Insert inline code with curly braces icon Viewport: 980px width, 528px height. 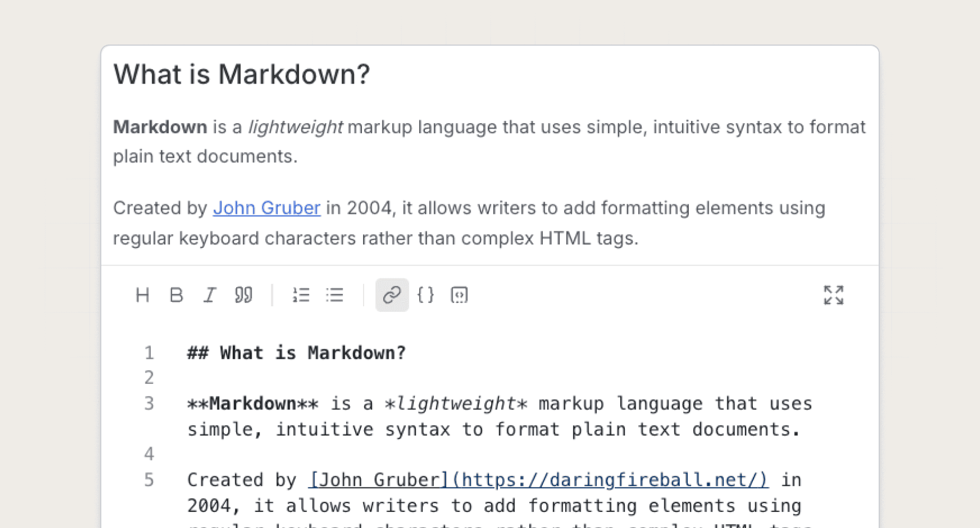coord(425,295)
